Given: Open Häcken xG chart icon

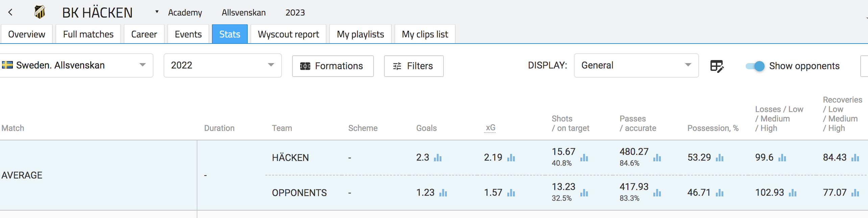Looking at the screenshot, I should pyautogui.click(x=511, y=158).
